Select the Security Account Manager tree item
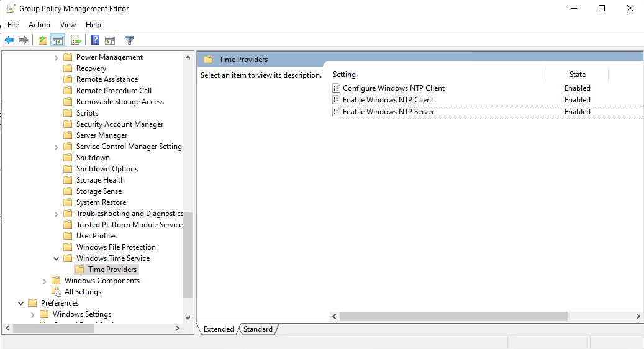 tap(119, 124)
